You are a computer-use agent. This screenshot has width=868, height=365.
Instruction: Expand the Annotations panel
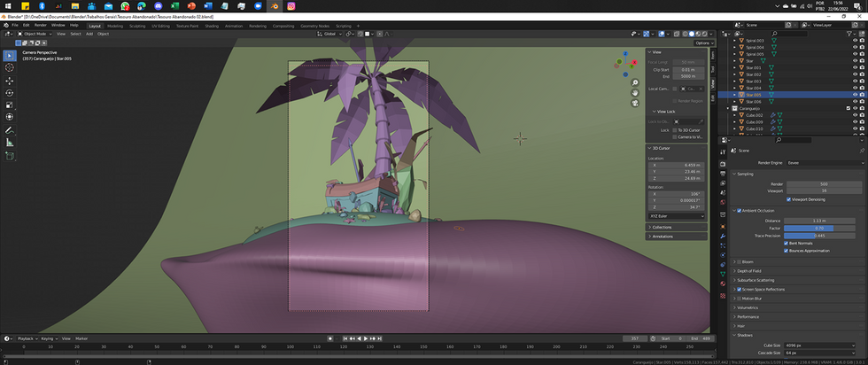676,237
